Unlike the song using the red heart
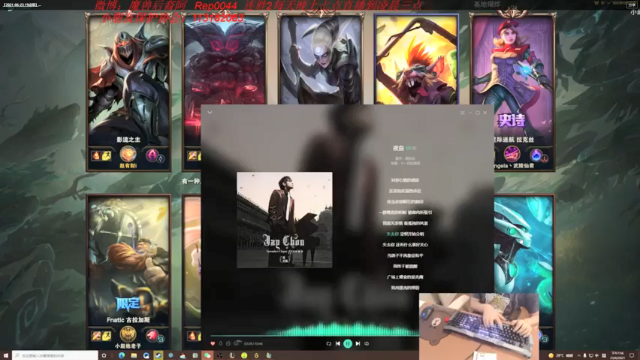 [x=213, y=344]
